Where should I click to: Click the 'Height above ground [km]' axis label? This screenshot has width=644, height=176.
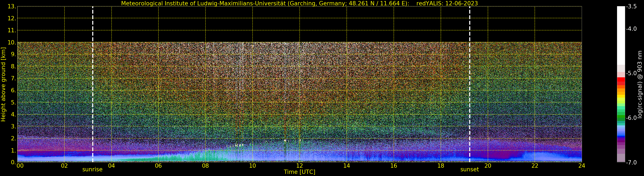[3, 84]
